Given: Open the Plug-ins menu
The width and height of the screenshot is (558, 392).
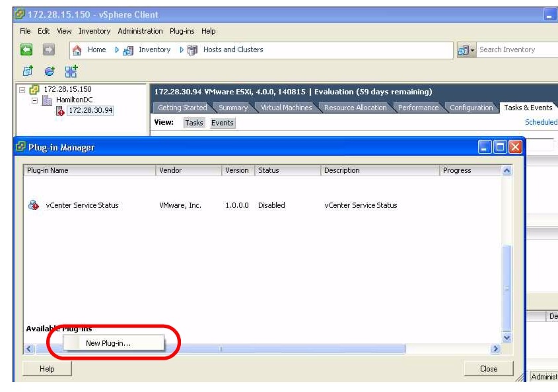Looking at the screenshot, I should 182,31.
